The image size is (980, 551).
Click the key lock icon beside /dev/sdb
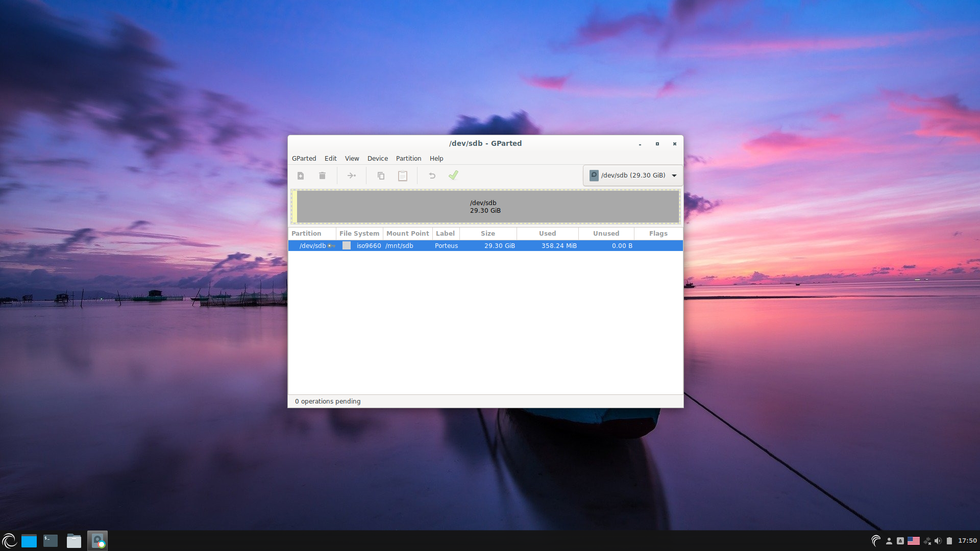tap(332, 245)
